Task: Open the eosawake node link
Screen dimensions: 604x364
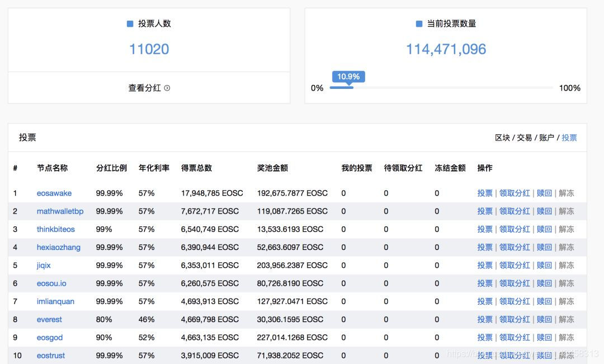Action: click(x=54, y=193)
